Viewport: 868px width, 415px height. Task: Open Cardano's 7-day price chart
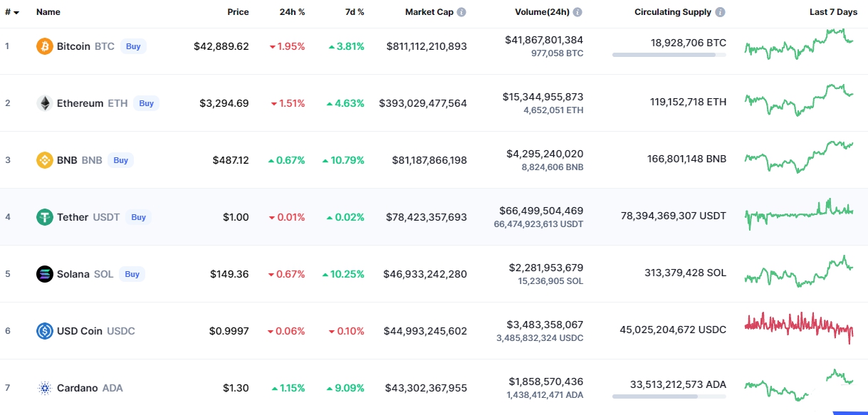tap(799, 385)
